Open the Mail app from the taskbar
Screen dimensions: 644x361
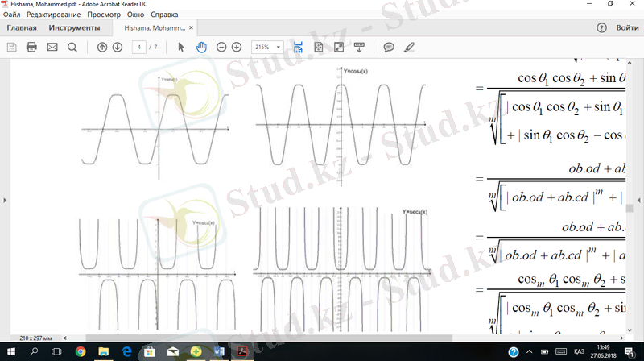pos(173,351)
